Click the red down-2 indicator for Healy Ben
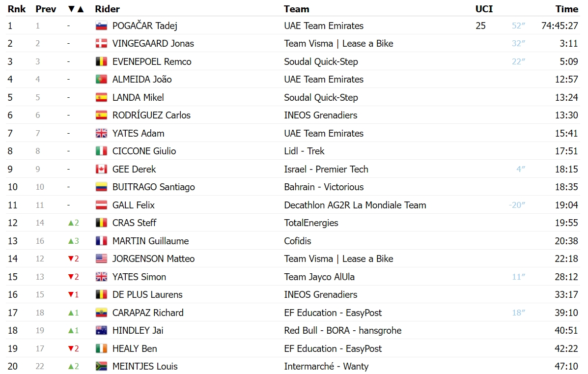Screen dimensions: 588x374 click(x=73, y=348)
